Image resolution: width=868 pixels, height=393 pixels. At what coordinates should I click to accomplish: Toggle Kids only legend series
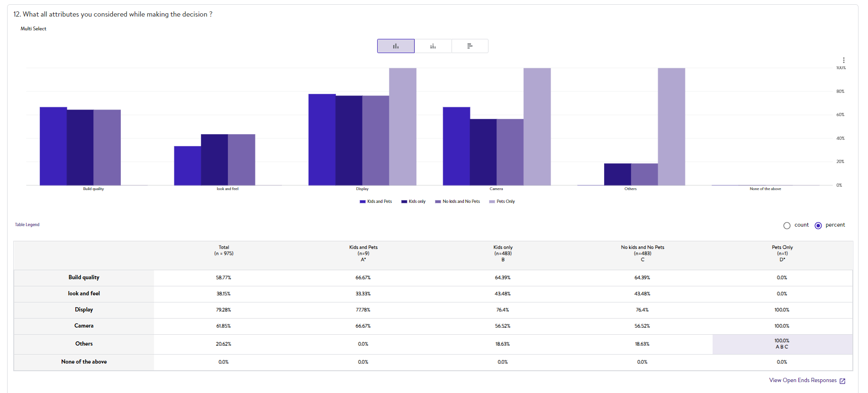tap(413, 201)
